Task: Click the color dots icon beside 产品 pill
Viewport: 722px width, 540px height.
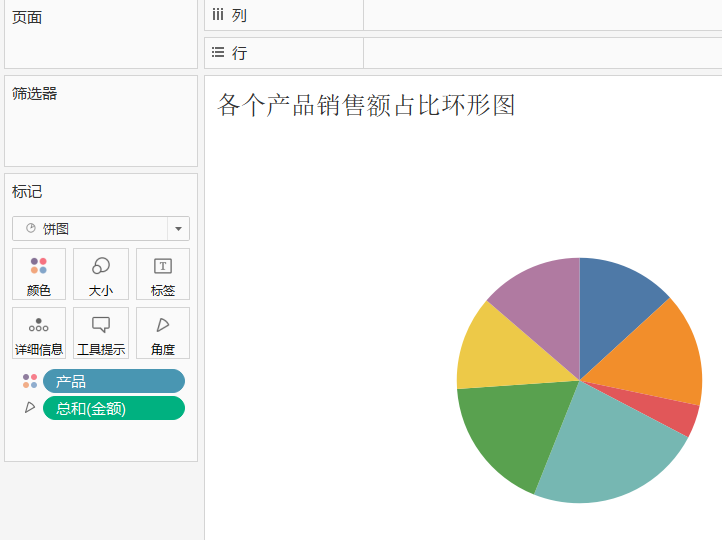Action: tap(30, 381)
